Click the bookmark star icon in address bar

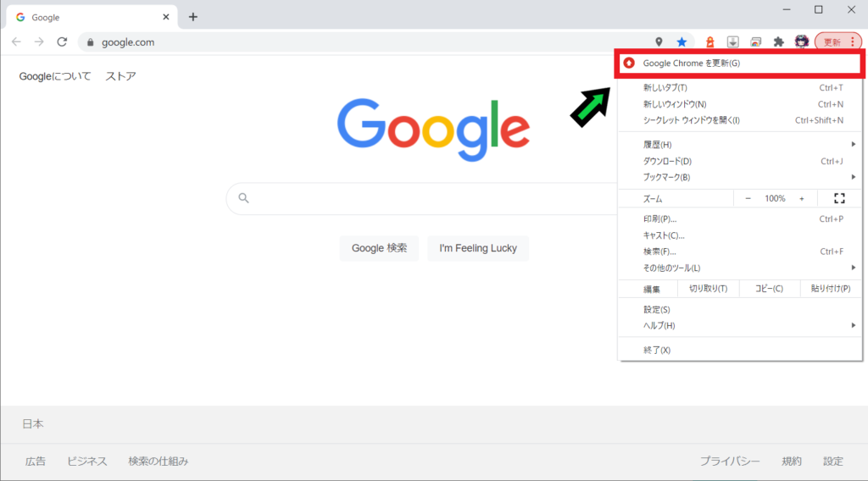coord(682,41)
